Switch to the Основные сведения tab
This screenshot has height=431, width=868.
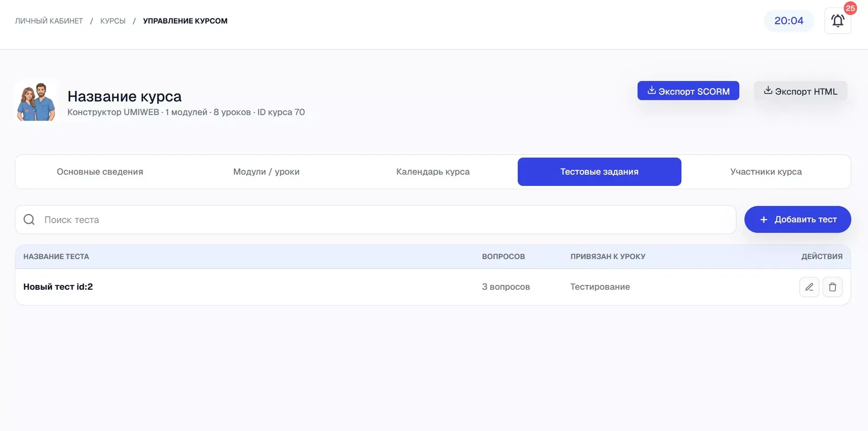pyautogui.click(x=100, y=172)
